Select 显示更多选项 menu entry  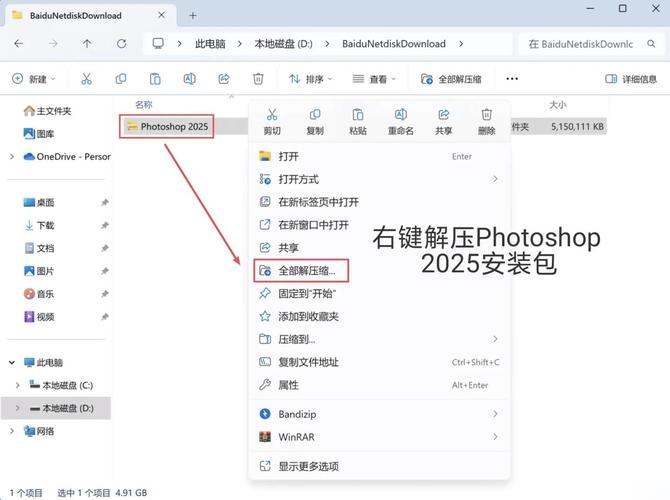tap(379, 466)
